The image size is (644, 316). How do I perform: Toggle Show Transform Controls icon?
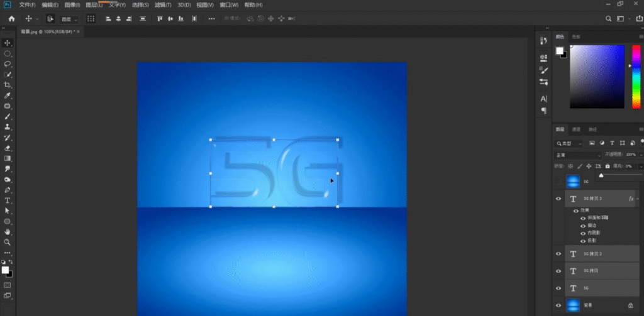(x=91, y=18)
